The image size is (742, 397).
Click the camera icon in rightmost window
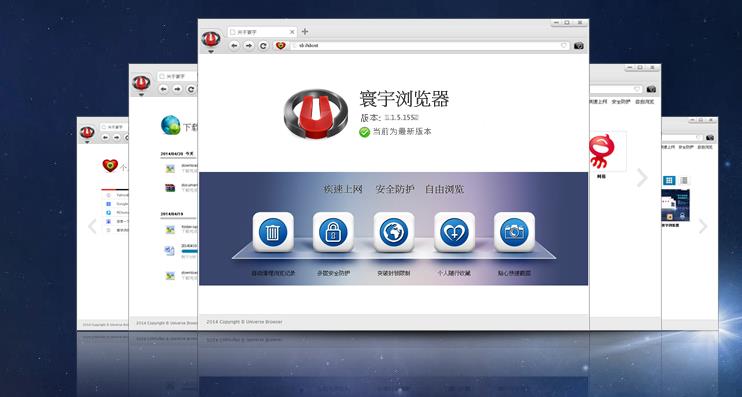point(710,138)
